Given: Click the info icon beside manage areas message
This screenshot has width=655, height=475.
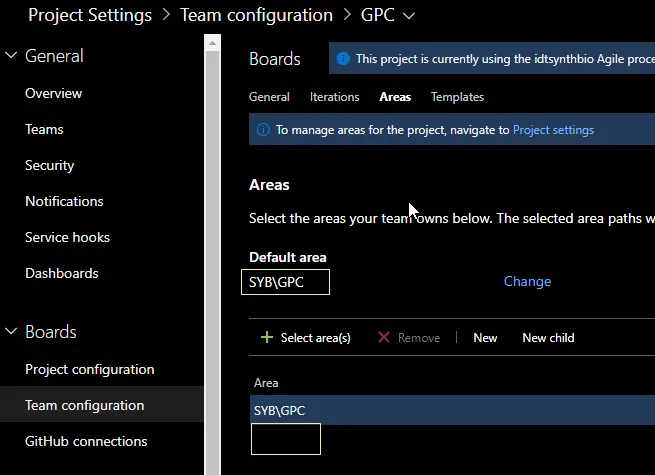Looking at the screenshot, I should point(264,130).
